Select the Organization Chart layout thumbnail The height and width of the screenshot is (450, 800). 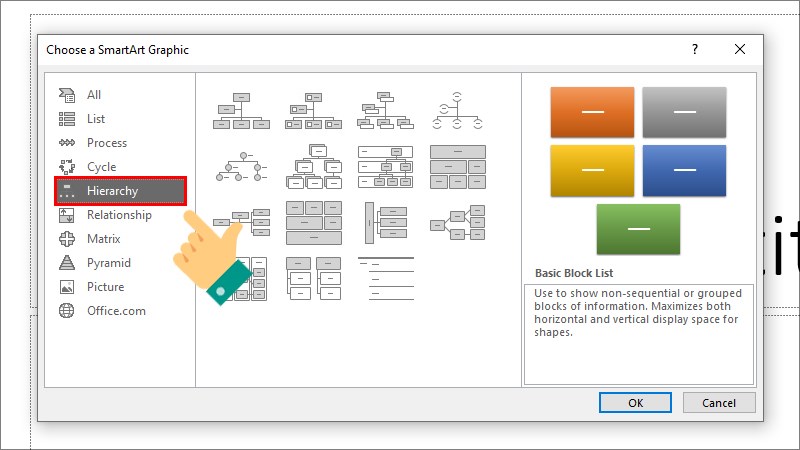point(236,111)
